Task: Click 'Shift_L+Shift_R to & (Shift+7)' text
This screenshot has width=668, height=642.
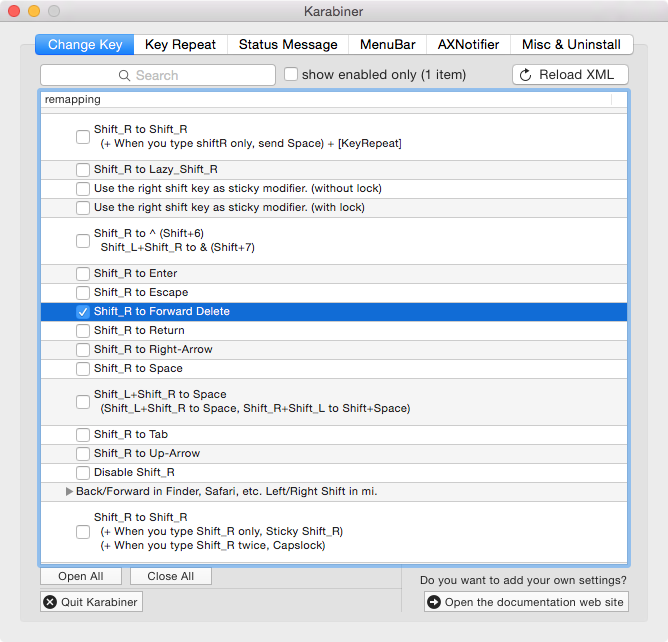Action: [178, 248]
